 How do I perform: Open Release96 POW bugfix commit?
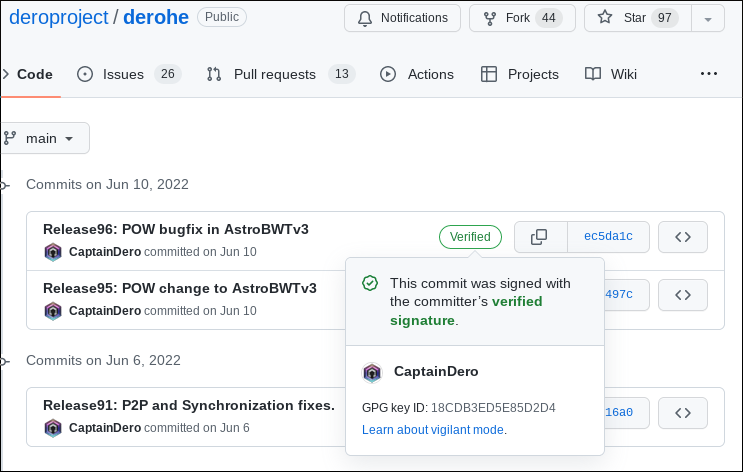point(176,229)
